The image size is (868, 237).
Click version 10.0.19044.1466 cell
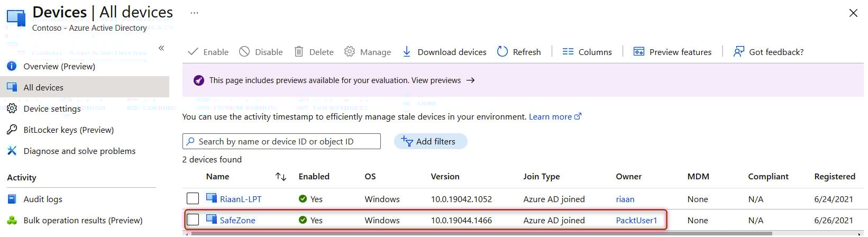pos(461,220)
